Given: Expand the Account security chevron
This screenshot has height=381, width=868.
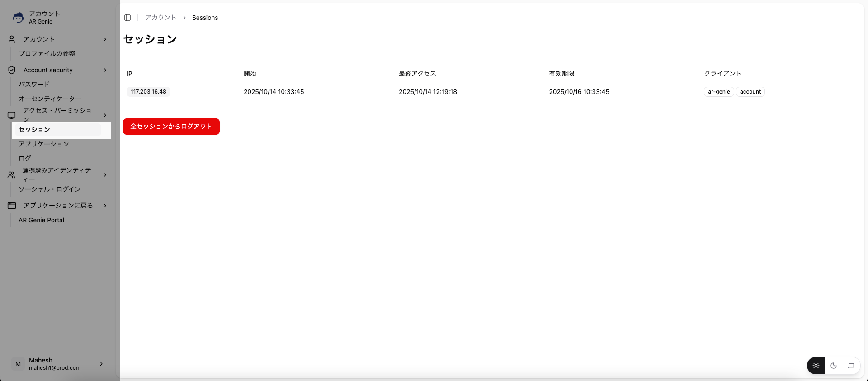Looking at the screenshot, I should pos(105,70).
